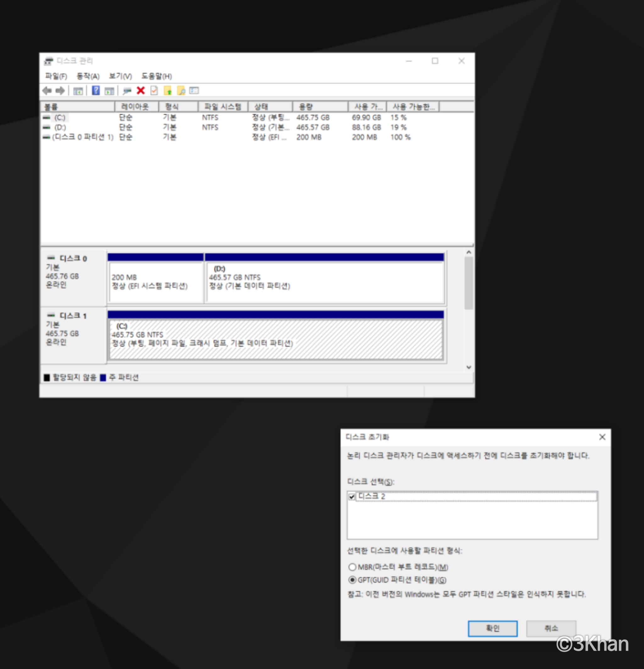Screen dimensions: 644x669
Task: Click the back arrow toolbar icon
Action: [x=47, y=90]
